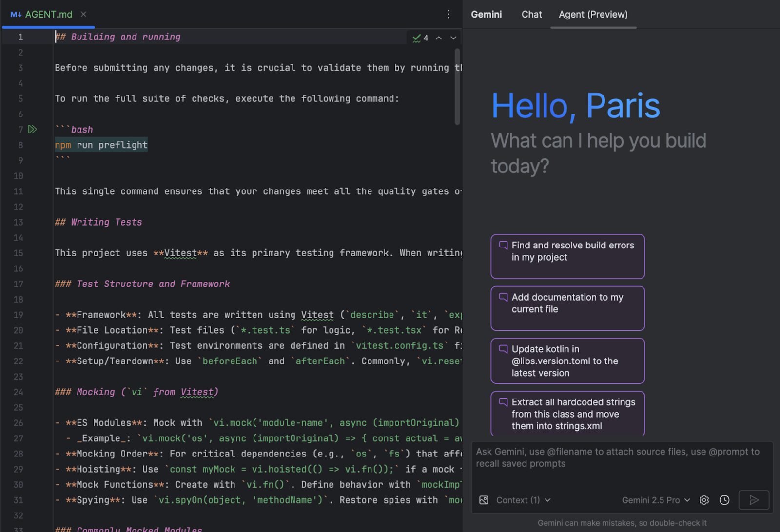The width and height of the screenshot is (780, 532).
Task: Click the line beginning '**File Location**'
Action: point(258,330)
